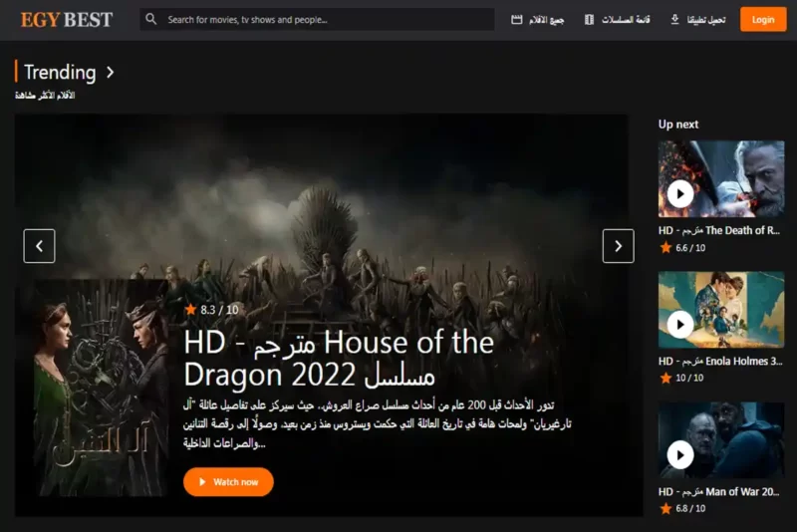
Task: Click the EGY BEST logo
Action: coord(67,20)
